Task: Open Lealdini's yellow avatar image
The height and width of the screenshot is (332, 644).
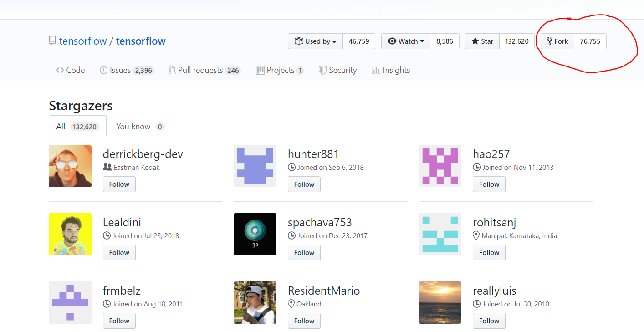Action: pyautogui.click(x=70, y=234)
